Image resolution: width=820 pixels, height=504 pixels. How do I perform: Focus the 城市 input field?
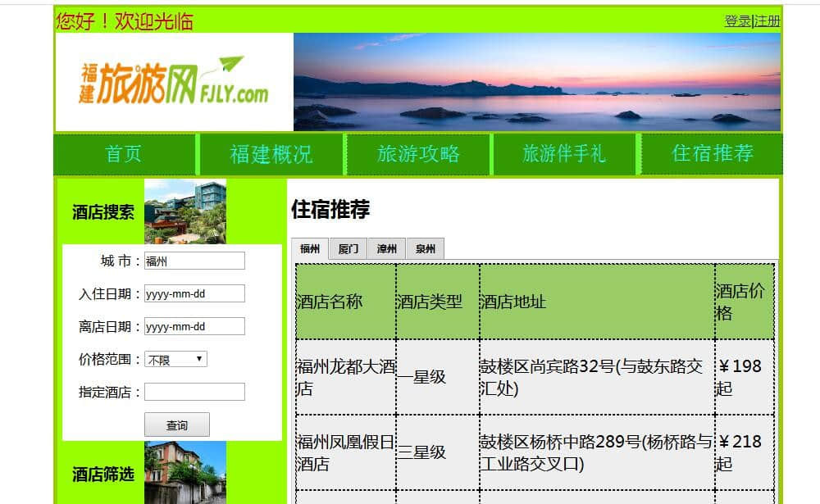pos(194,261)
